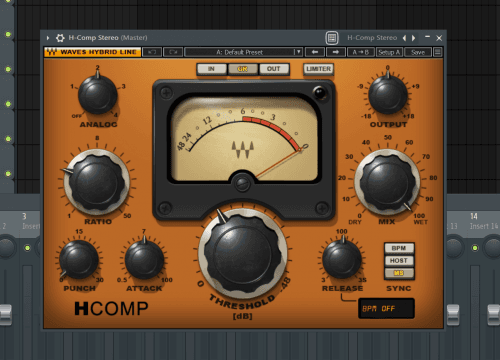Click the HCOMP logo text

coord(111,309)
